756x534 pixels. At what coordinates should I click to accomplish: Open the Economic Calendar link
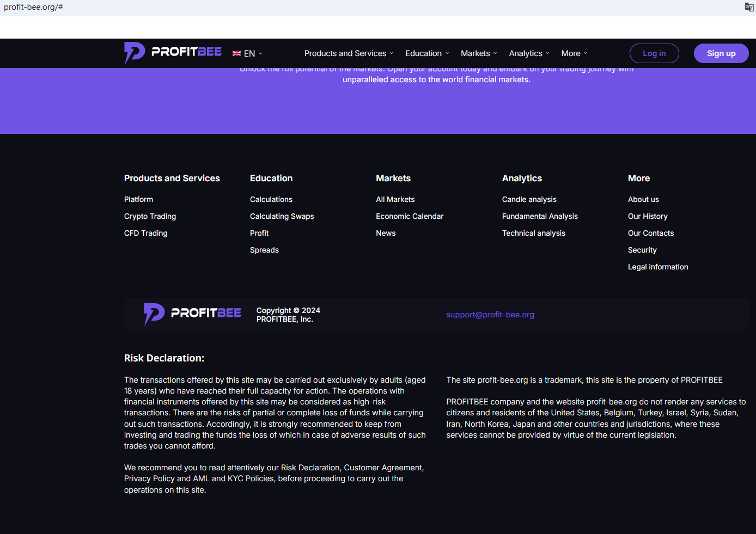point(410,216)
